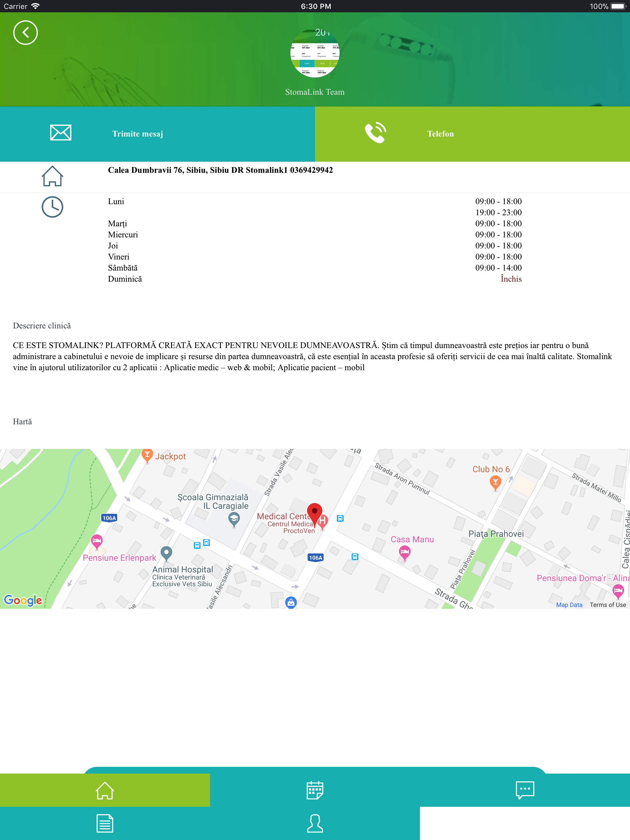Open the Terms of Use link
The width and height of the screenshot is (630, 840).
(608, 605)
